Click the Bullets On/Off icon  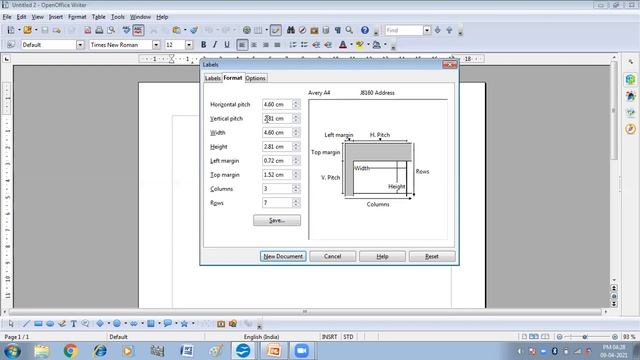[304, 45]
